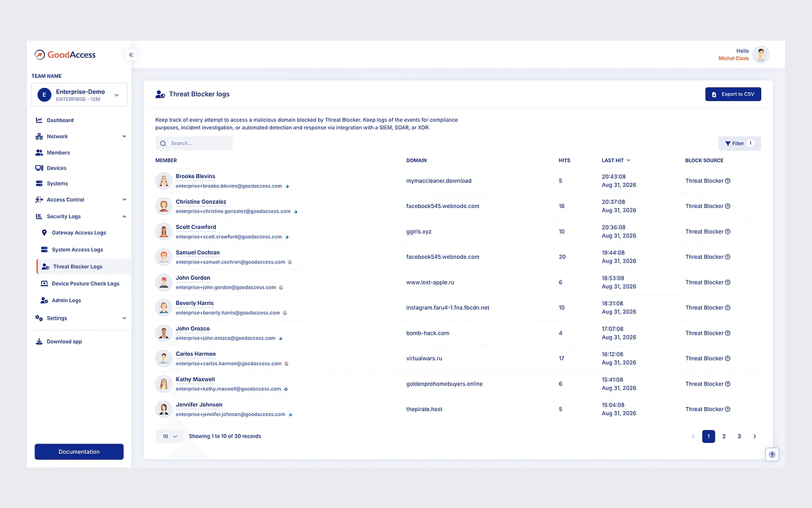This screenshot has height=508, width=812.
Task: Expand the Access Control menu
Action: tap(124, 200)
